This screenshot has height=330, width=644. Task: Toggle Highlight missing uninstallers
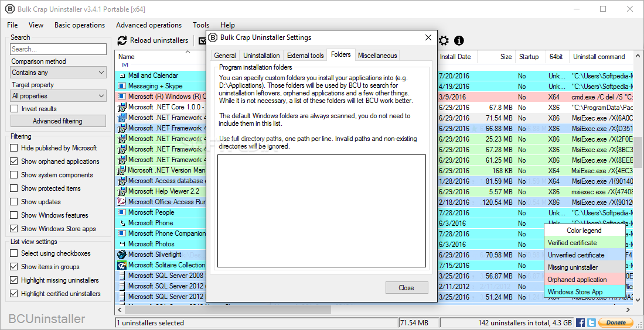coord(15,280)
